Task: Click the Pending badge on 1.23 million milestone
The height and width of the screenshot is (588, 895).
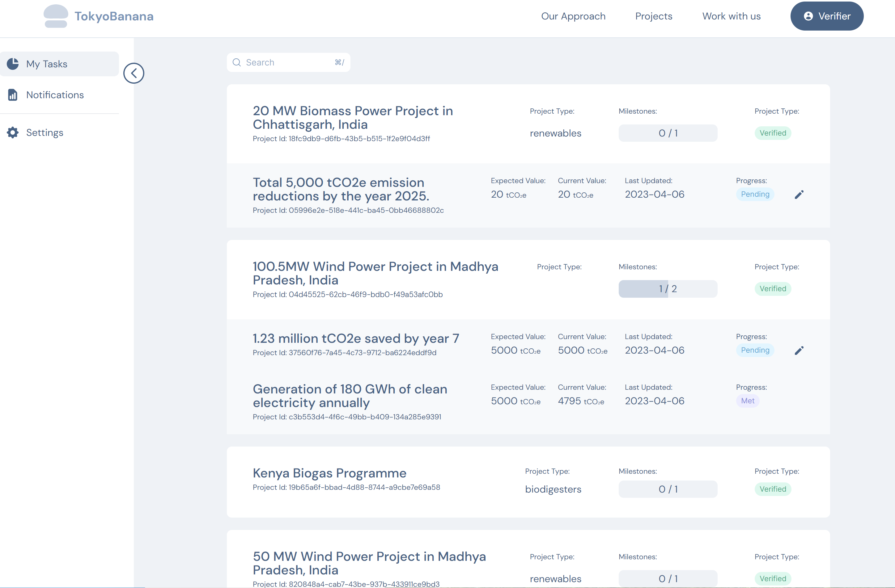Action: (755, 350)
